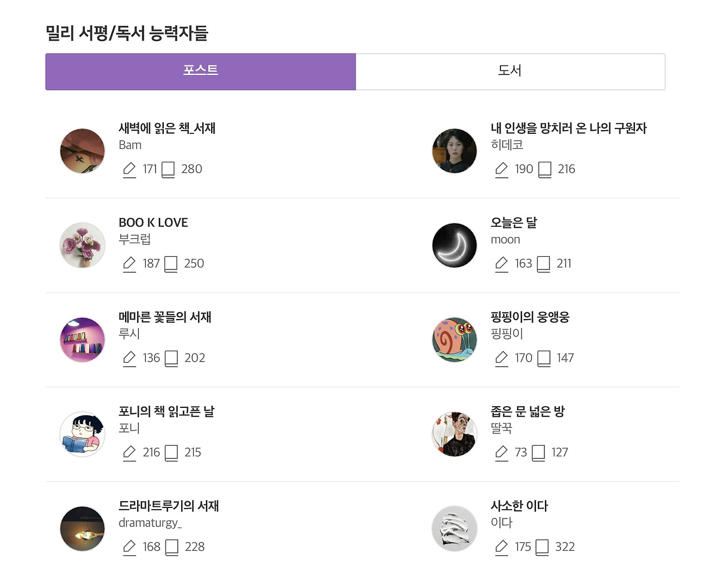Click the pencil post icon under Bam
Image resolution: width=711 pixels, height=588 pixels.
click(x=129, y=170)
